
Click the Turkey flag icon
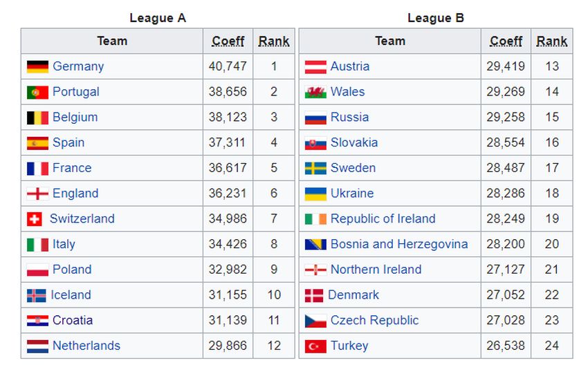point(315,346)
